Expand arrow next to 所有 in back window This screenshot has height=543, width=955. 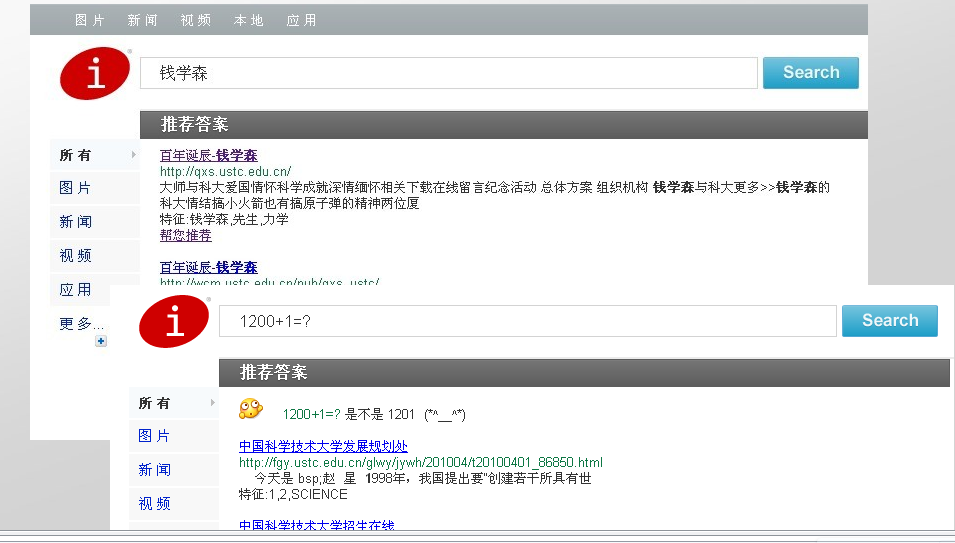coord(133,155)
